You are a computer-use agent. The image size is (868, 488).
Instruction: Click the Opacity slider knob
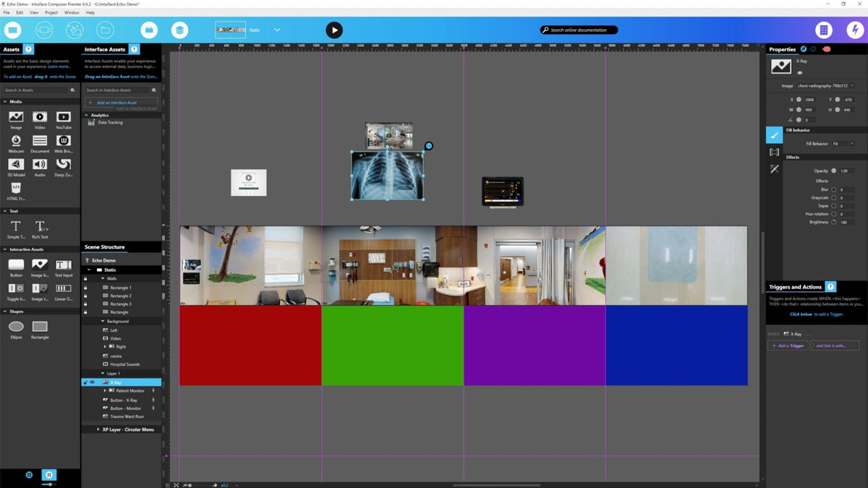833,171
